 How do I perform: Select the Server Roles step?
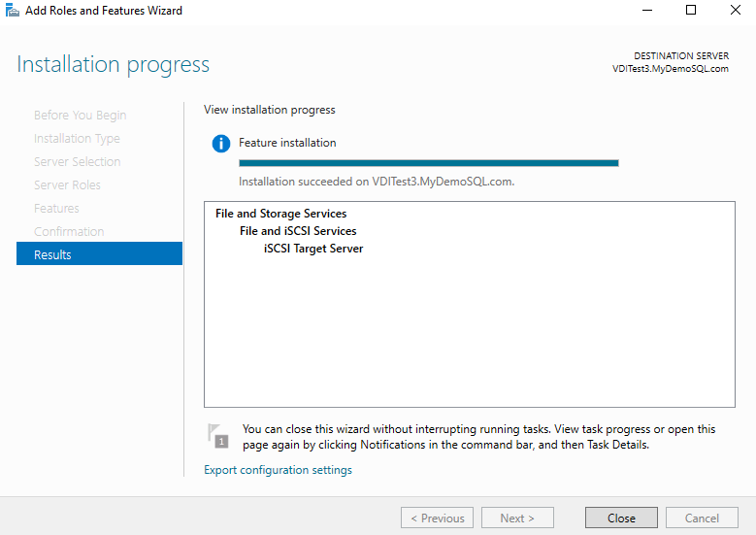(x=67, y=185)
